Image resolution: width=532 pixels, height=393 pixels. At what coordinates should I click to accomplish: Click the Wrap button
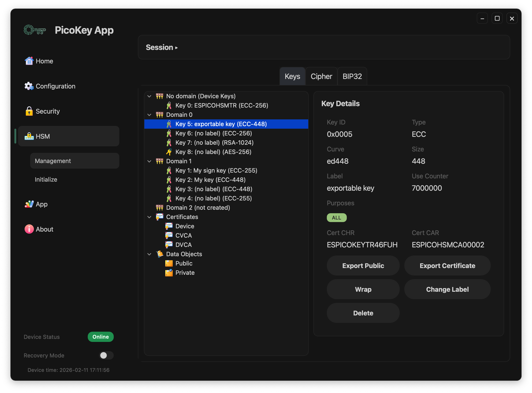pos(363,289)
